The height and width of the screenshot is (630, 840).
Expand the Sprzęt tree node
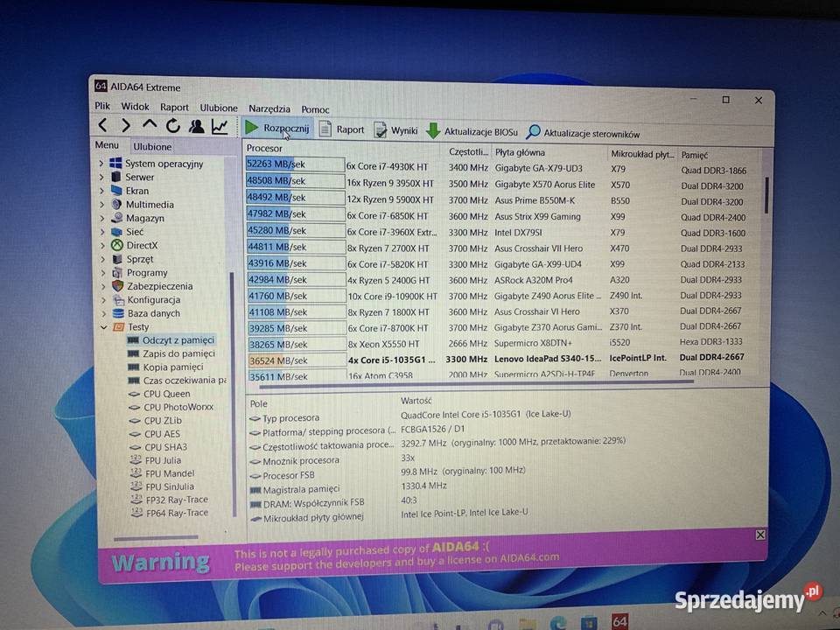point(103,259)
